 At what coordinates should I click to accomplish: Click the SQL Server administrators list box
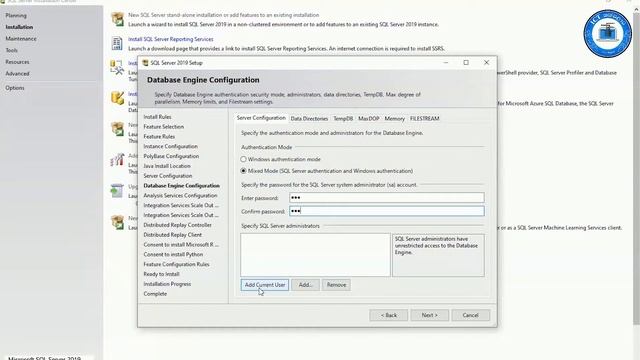coord(315,255)
